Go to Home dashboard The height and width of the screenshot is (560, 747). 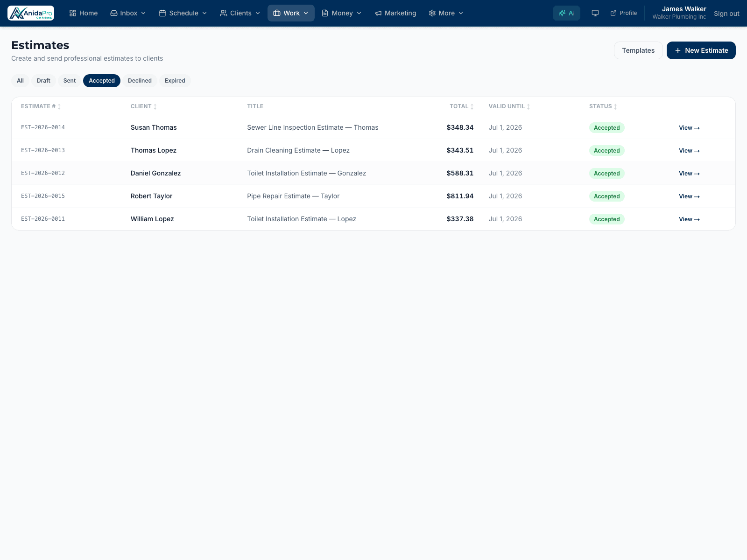click(x=84, y=13)
